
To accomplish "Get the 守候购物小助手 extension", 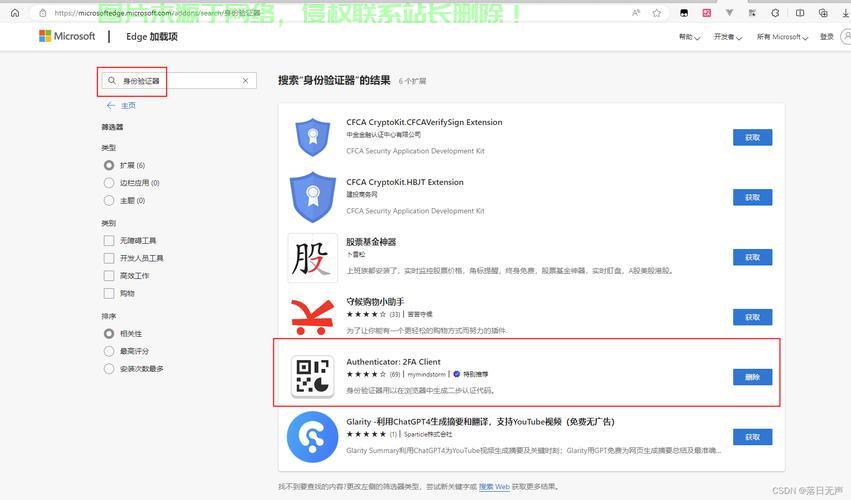I will click(x=752, y=317).
